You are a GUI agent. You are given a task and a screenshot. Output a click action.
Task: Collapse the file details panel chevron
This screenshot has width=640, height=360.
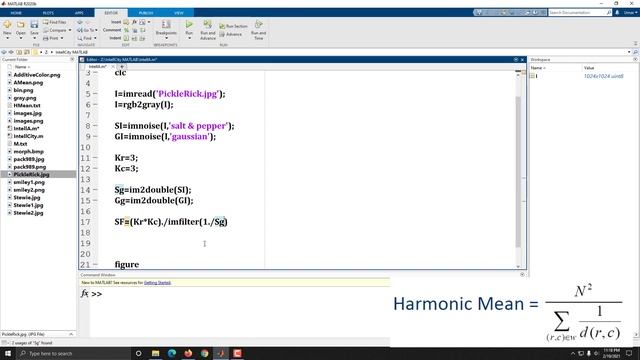coord(71,334)
